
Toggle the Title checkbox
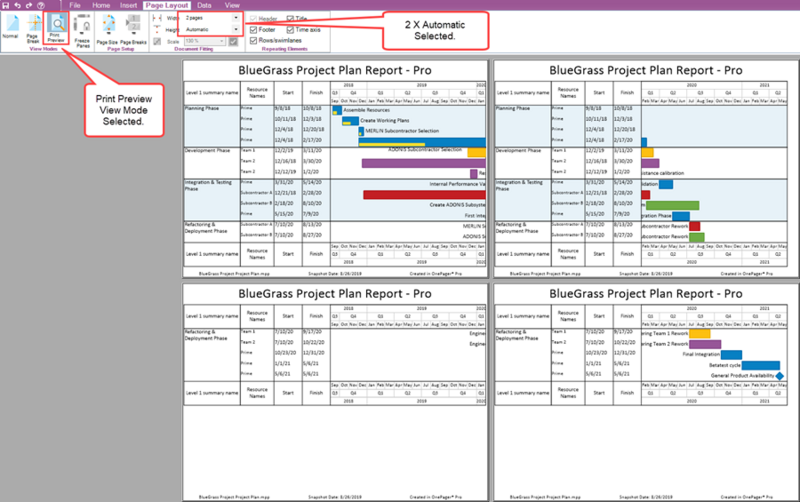pyautogui.click(x=290, y=19)
